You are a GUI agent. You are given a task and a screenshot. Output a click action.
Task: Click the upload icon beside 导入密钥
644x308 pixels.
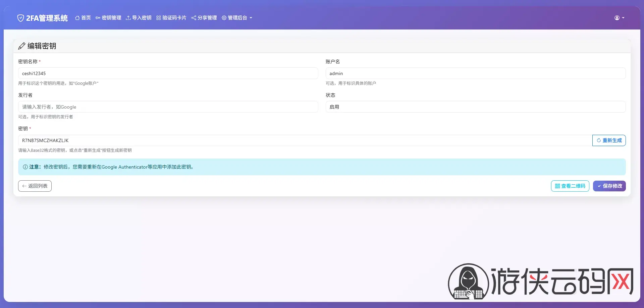click(128, 18)
